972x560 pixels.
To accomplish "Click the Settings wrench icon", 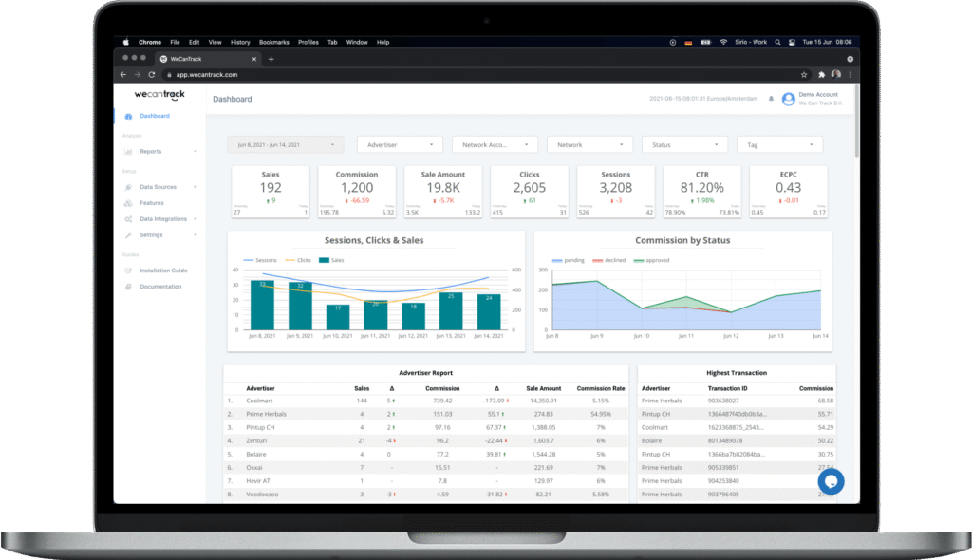I will 128,234.
